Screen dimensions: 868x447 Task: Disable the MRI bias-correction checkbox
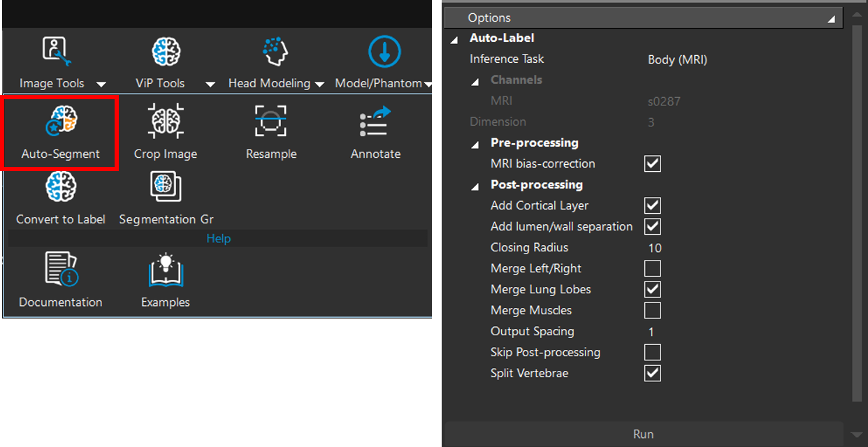pos(652,163)
